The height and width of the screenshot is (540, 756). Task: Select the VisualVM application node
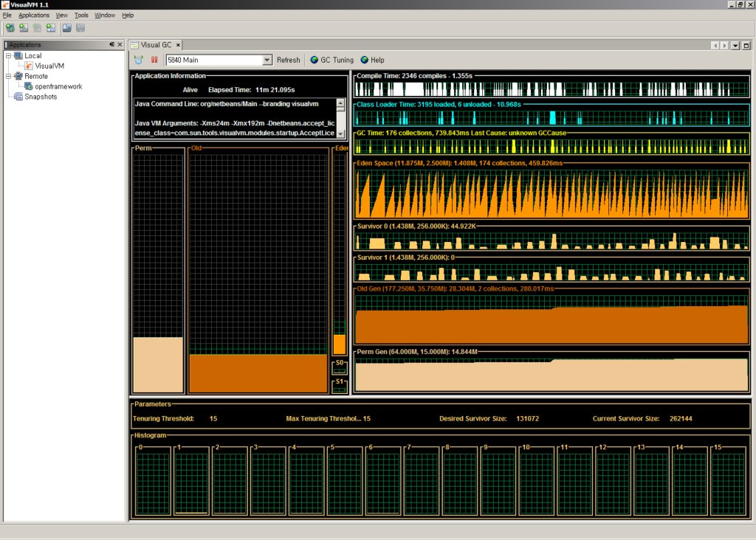[49, 66]
